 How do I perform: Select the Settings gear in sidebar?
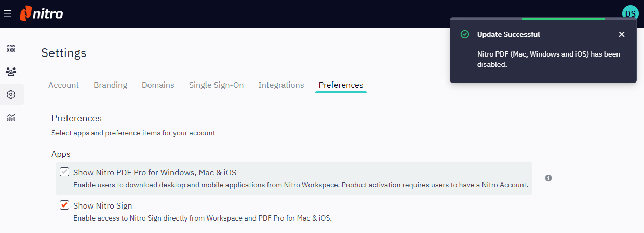click(x=11, y=94)
